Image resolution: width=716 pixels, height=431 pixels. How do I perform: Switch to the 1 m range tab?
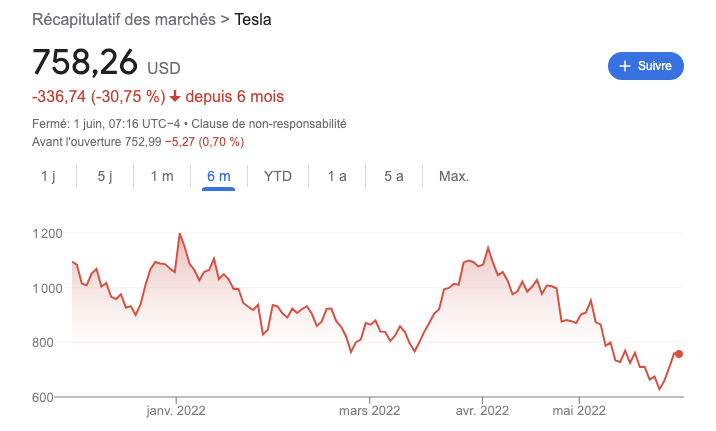pyautogui.click(x=162, y=176)
